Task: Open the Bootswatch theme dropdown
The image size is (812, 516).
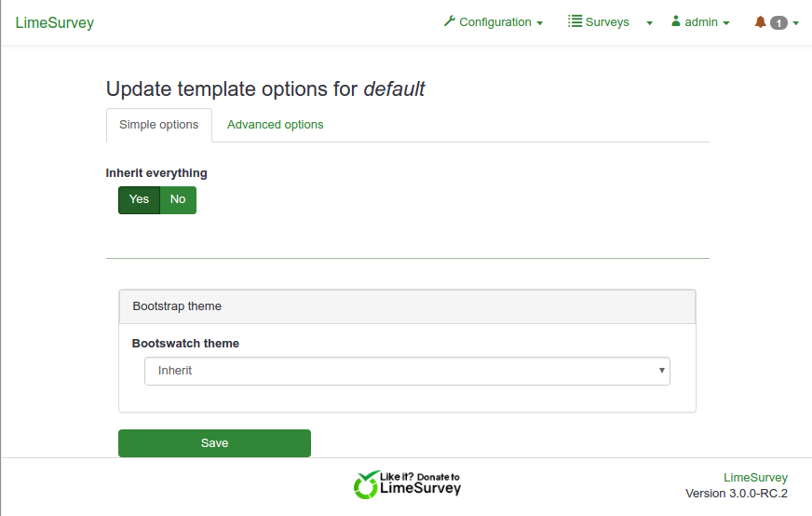Action: click(x=407, y=371)
